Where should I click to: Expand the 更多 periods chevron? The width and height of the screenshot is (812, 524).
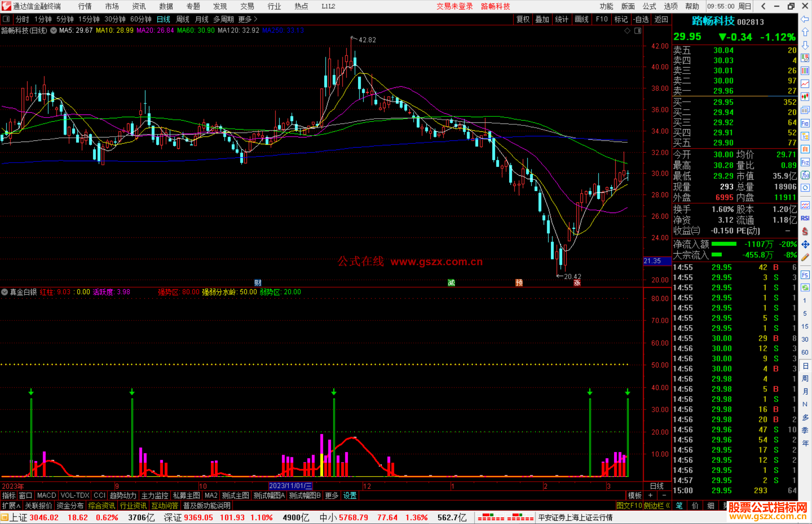point(256,19)
